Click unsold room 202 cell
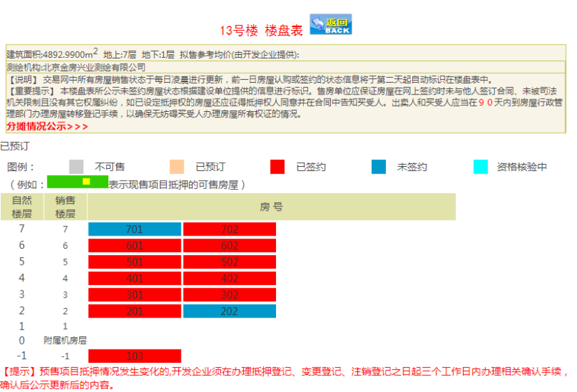Viewport: 577px width, 392px height. [229, 311]
